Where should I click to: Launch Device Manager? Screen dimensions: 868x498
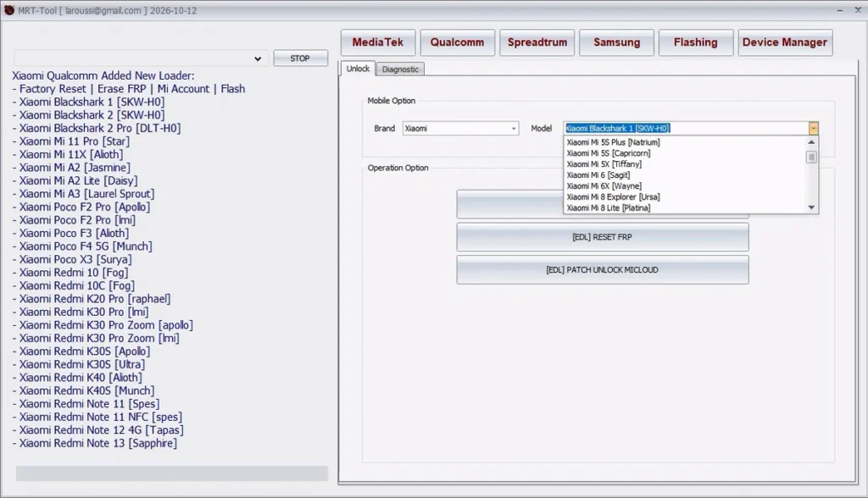(x=784, y=42)
